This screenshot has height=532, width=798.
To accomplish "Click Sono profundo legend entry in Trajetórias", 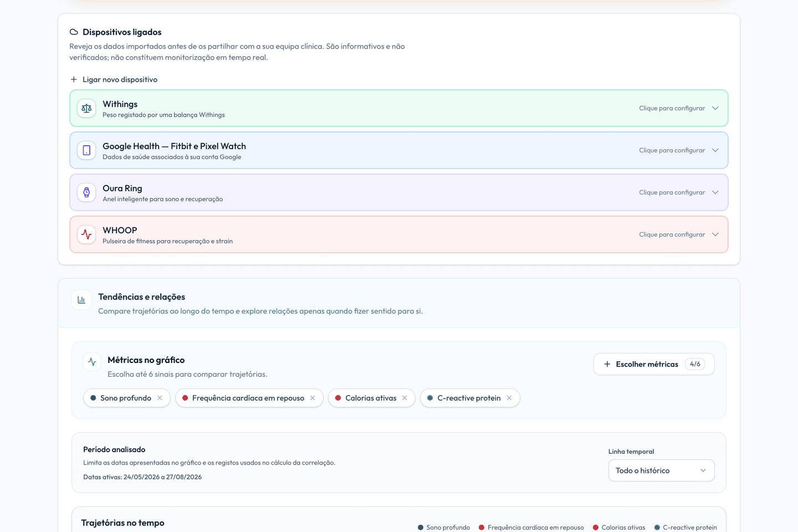I will pyautogui.click(x=444, y=528).
